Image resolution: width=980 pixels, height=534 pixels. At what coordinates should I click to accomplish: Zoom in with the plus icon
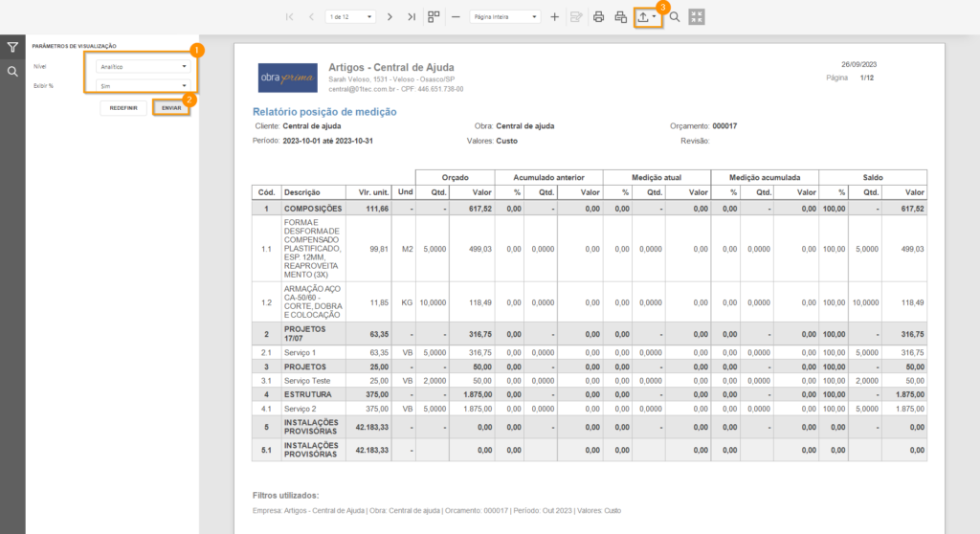tap(554, 17)
